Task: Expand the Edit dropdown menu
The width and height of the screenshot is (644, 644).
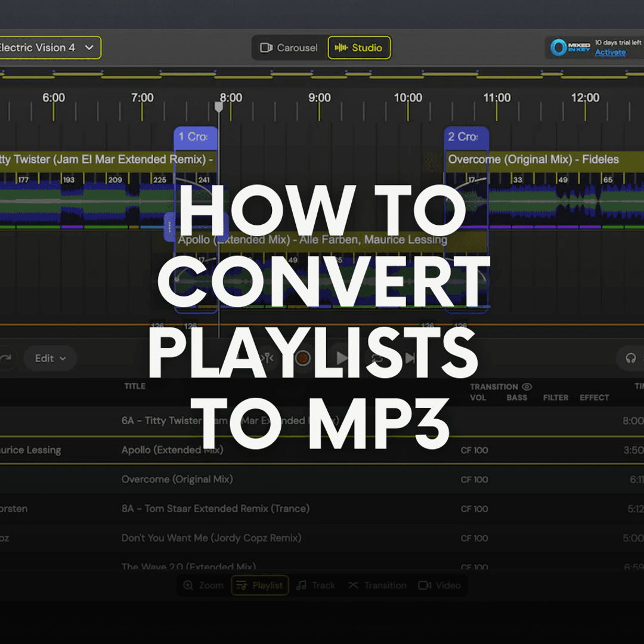Action: tap(50, 358)
